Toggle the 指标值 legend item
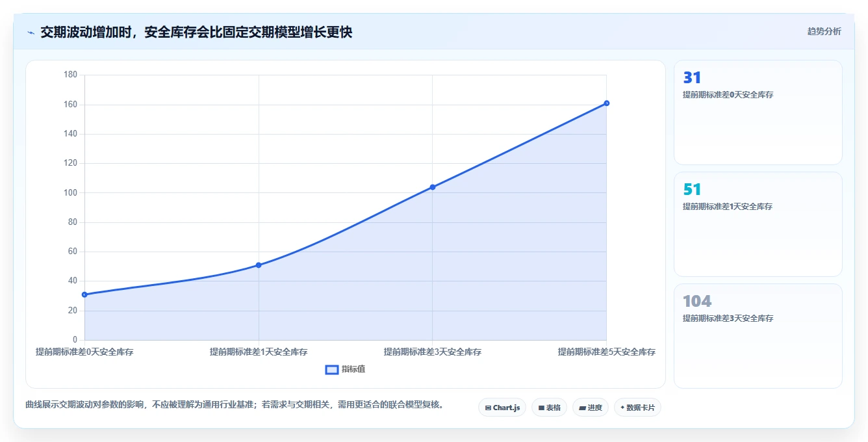The height and width of the screenshot is (442, 868). tap(345, 369)
